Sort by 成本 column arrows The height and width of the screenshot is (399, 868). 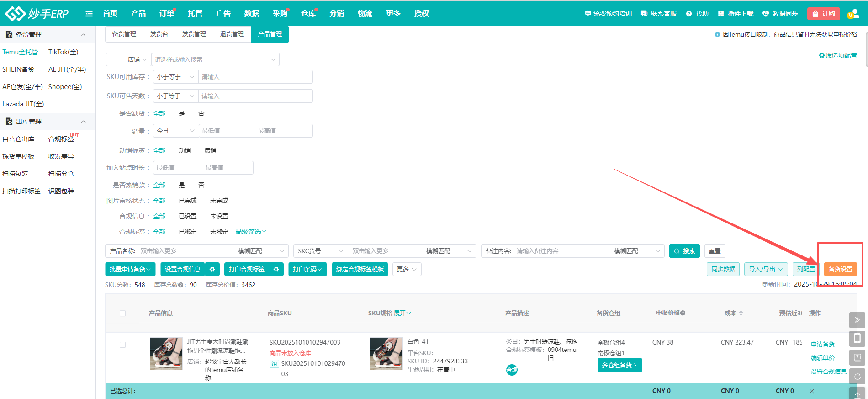(741, 313)
